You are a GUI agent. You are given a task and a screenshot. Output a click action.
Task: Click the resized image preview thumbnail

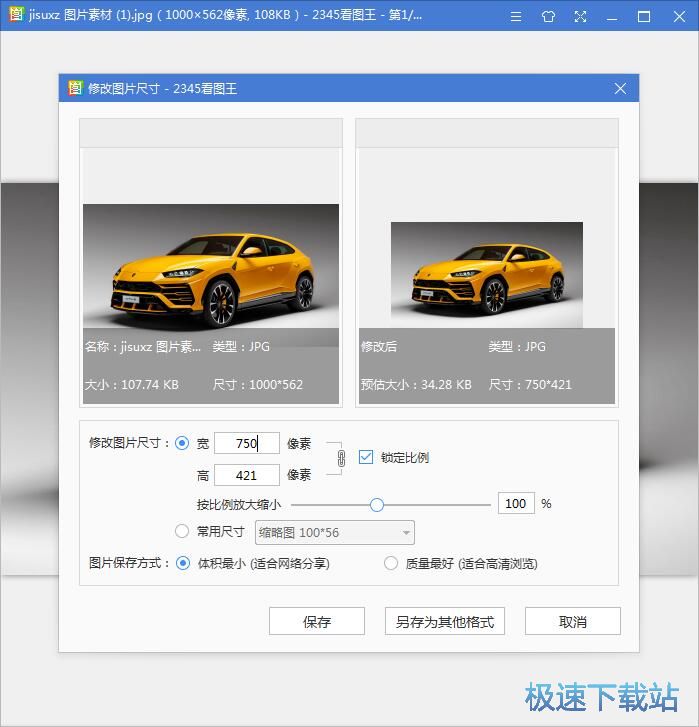[x=487, y=275]
